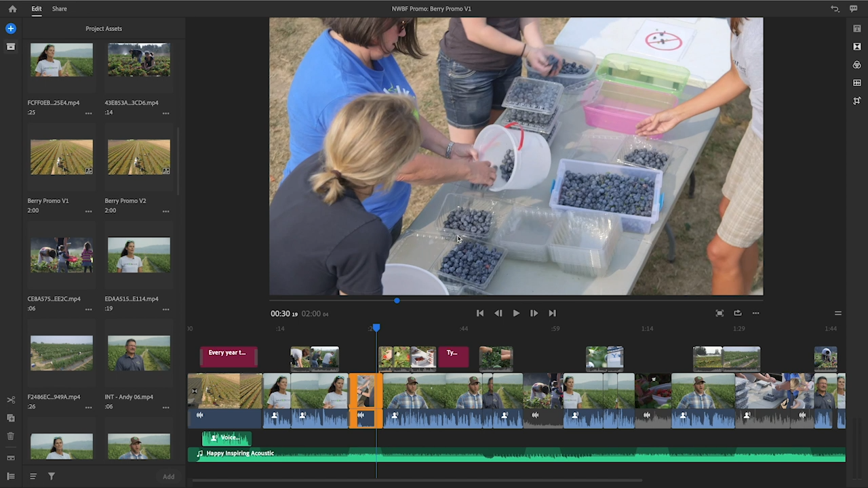
Task: Toggle loop playback
Action: click(x=738, y=313)
